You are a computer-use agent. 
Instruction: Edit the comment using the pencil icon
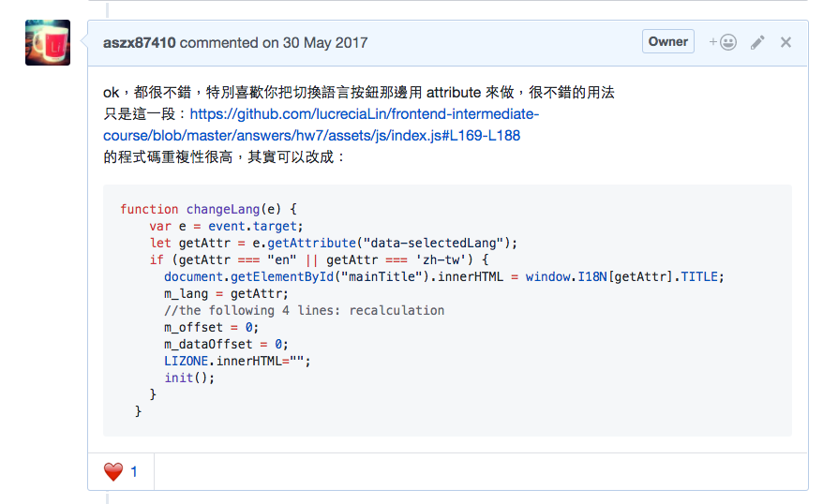757,42
